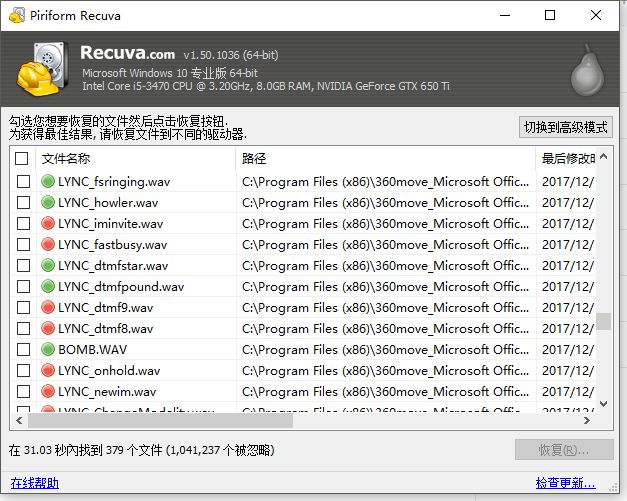Screen dimensions: 627x501
Task: Click red status dot of LYNC_fastbusy.wav
Action: (48, 244)
